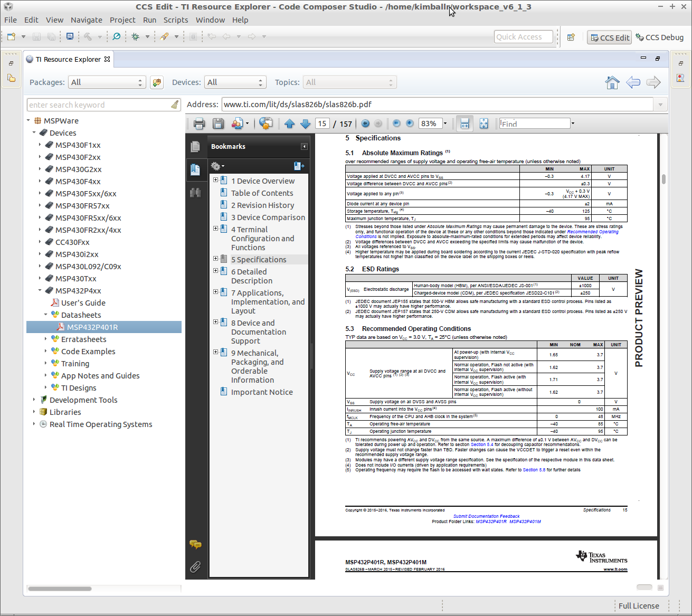The height and width of the screenshot is (616, 692).
Task: Collapse the Bookmarks panel with the arrow button
Action: [304, 147]
